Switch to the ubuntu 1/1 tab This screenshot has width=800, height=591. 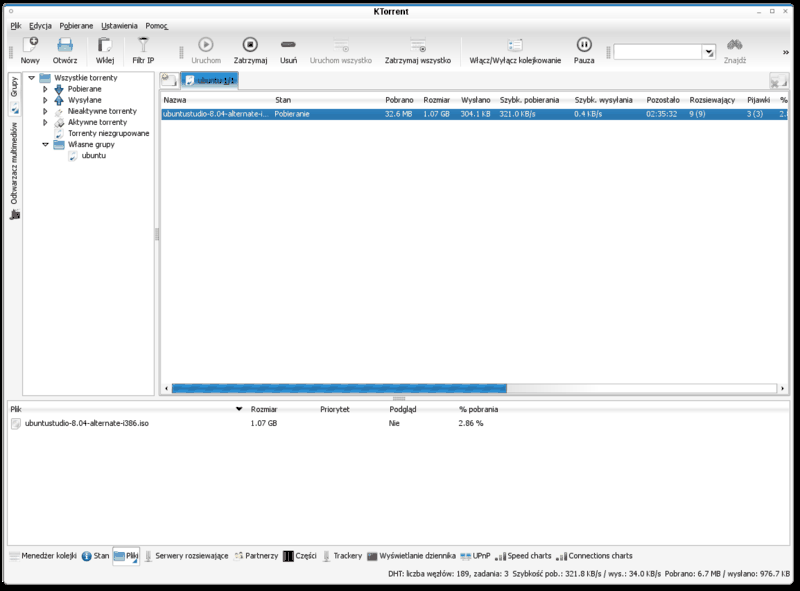(x=210, y=80)
